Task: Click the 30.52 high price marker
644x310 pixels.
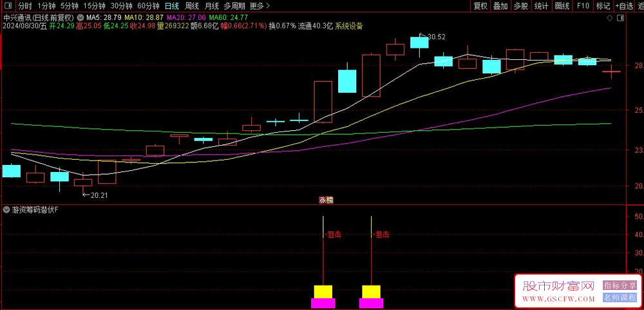Action: click(437, 37)
